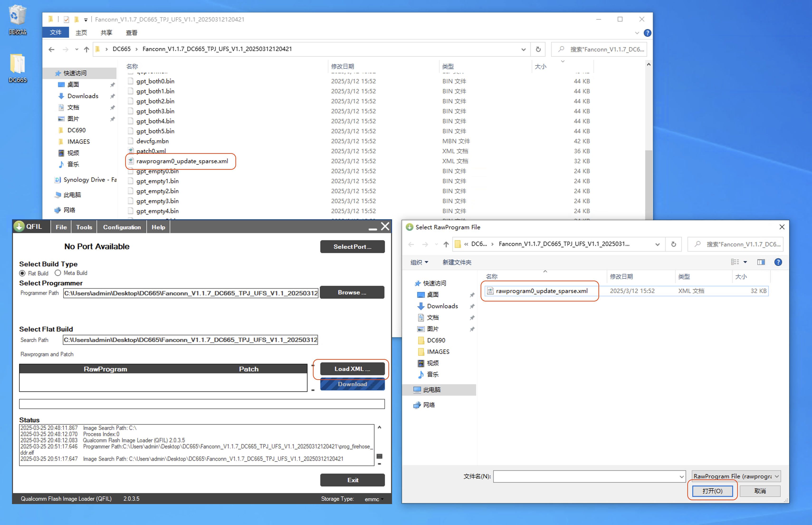This screenshot has height=525, width=812.
Task: Select Meta Build radio button
Action: click(x=58, y=273)
